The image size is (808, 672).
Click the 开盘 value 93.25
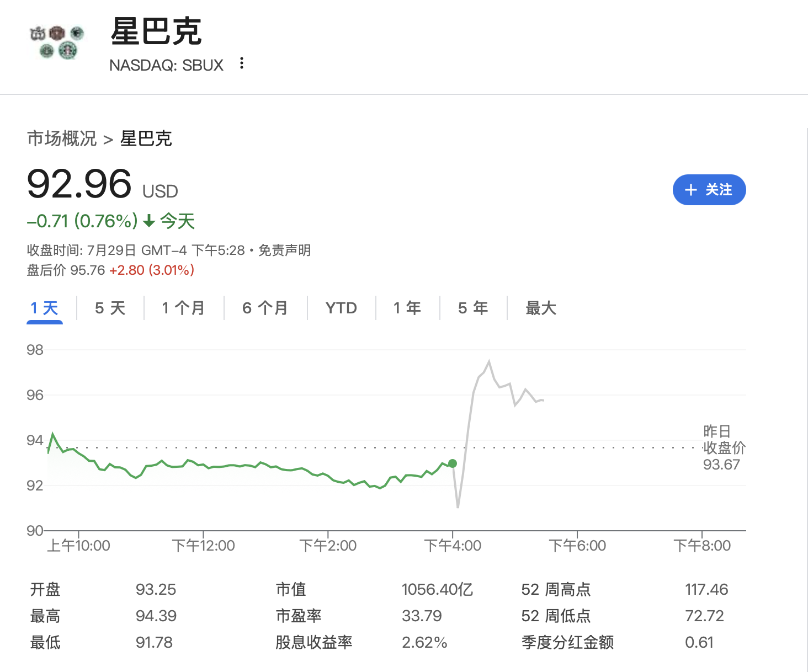click(x=156, y=589)
